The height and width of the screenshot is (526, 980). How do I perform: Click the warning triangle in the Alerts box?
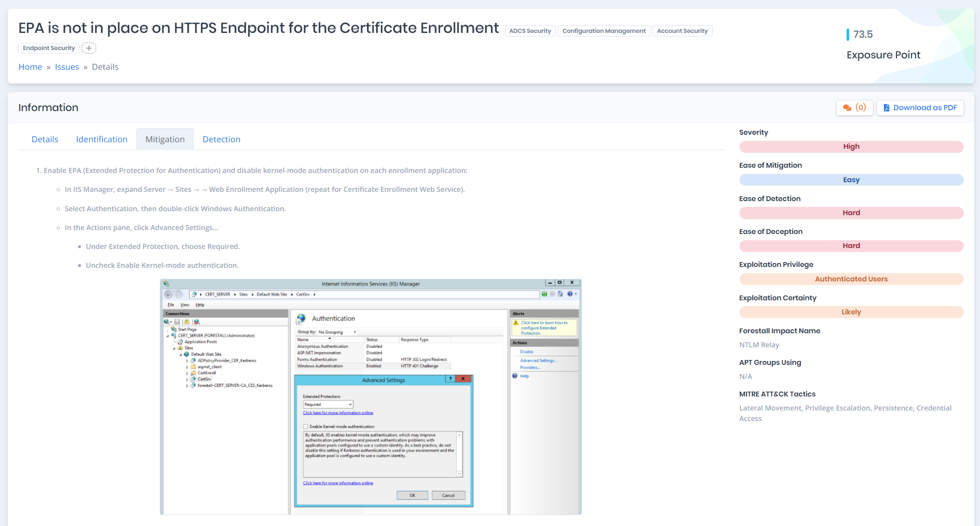click(516, 323)
